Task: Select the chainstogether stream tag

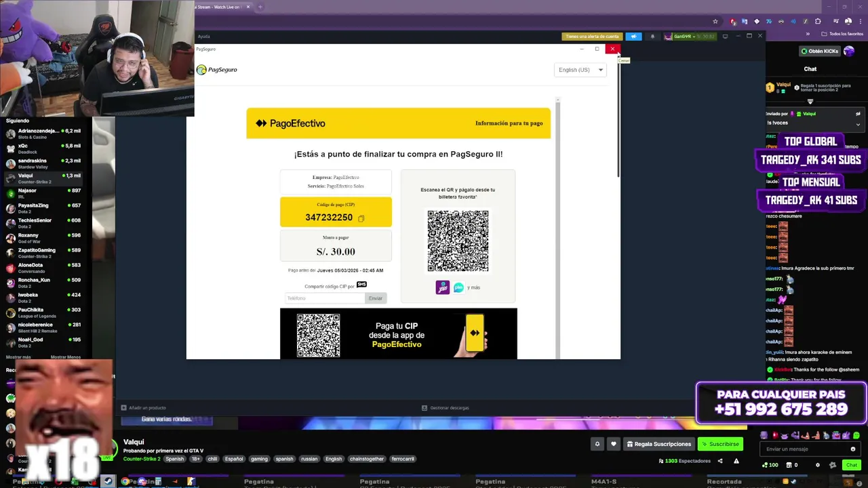Action: coord(367,459)
